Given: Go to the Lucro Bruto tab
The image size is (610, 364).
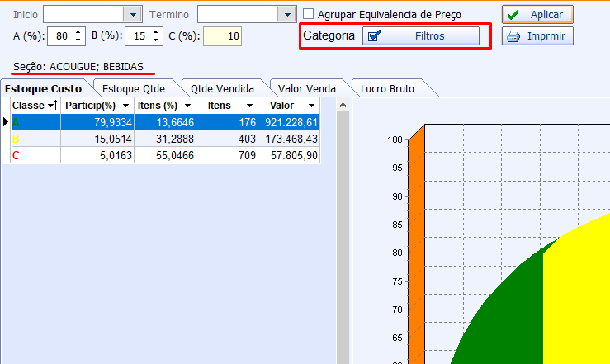Looking at the screenshot, I should coord(385,88).
